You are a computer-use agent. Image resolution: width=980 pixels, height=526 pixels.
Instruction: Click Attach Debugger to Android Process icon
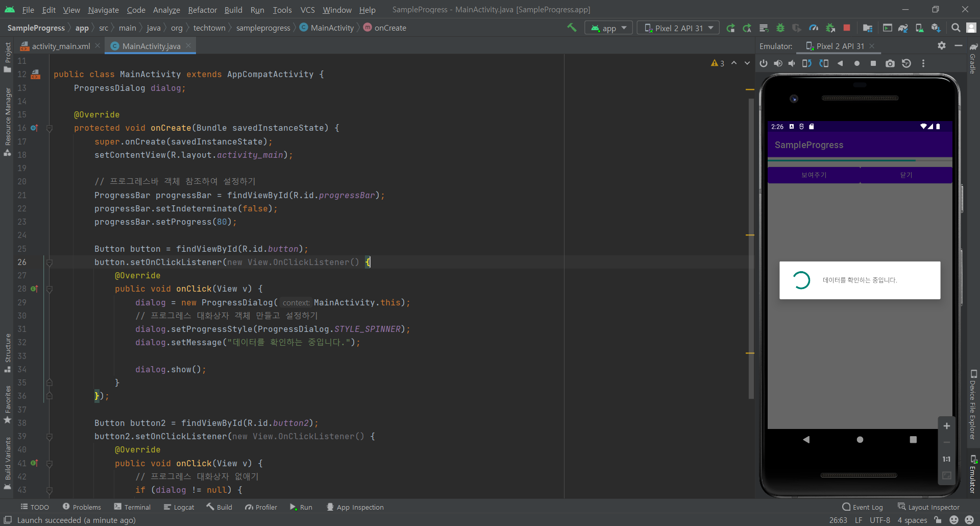[830, 28]
